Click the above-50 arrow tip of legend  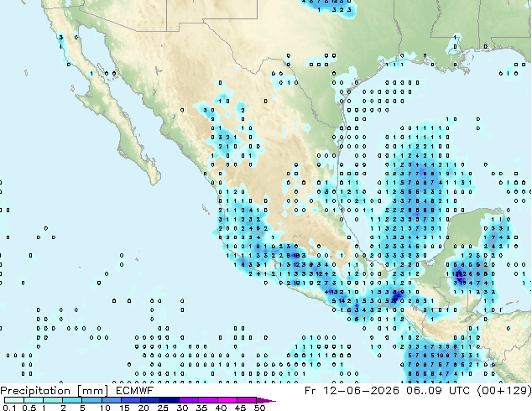266,400
